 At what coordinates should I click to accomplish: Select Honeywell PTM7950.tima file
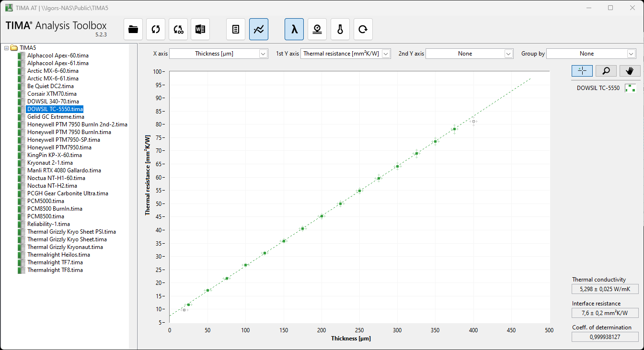tap(59, 147)
